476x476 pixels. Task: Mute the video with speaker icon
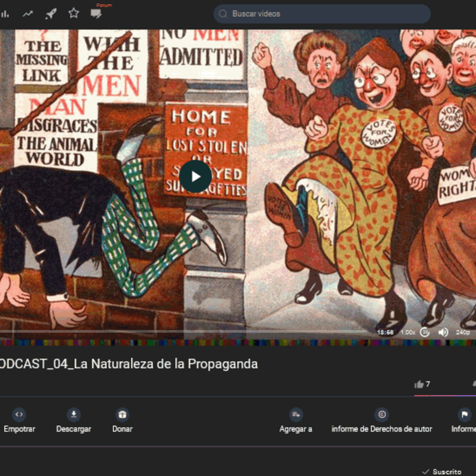coord(443,332)
